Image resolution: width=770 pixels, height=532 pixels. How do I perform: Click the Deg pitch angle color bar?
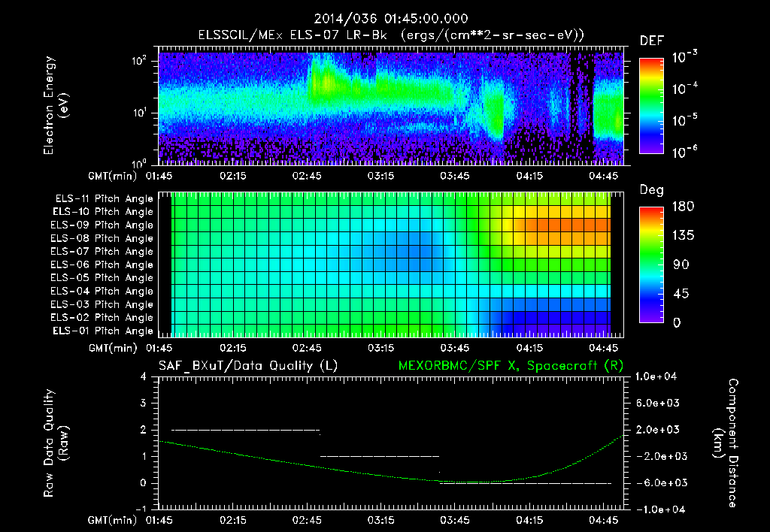tap(651, 264)
